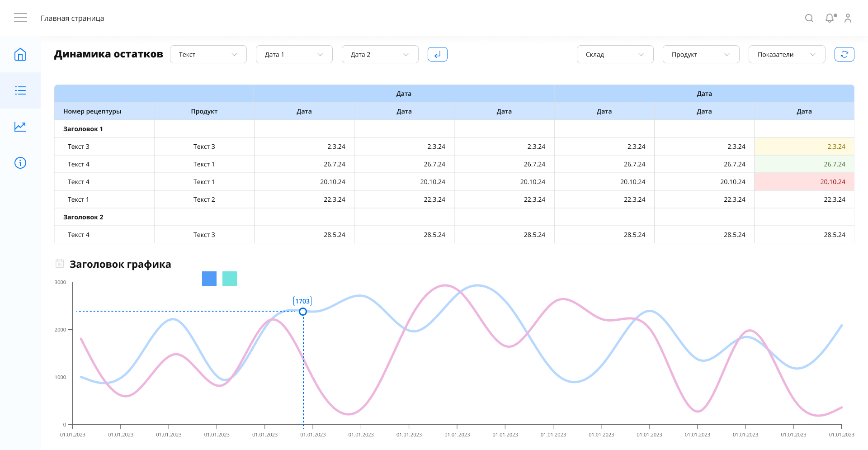868x450 pixels.
Task: Expand the Текст dropdown
Action: click(x=208, y=54)
